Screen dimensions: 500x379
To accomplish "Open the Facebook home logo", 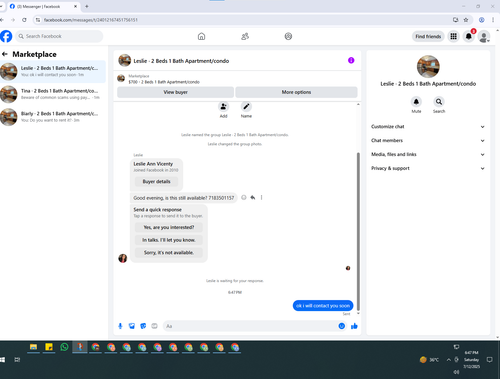I will click(6, 36).
